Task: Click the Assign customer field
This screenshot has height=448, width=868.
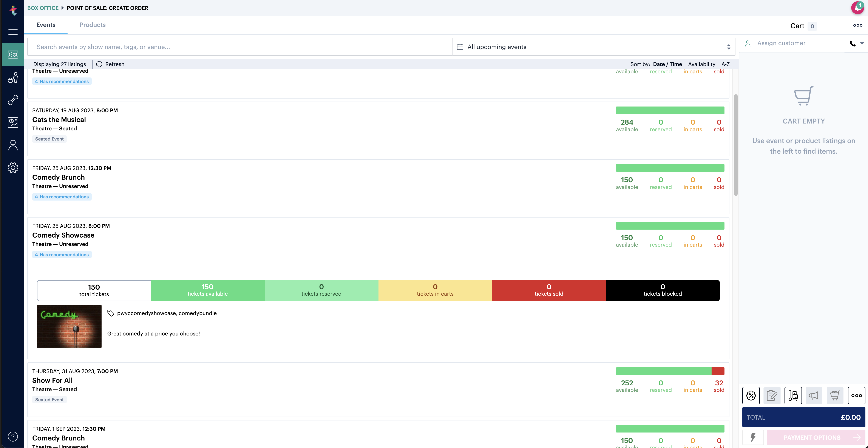Action: coord(792,43)
